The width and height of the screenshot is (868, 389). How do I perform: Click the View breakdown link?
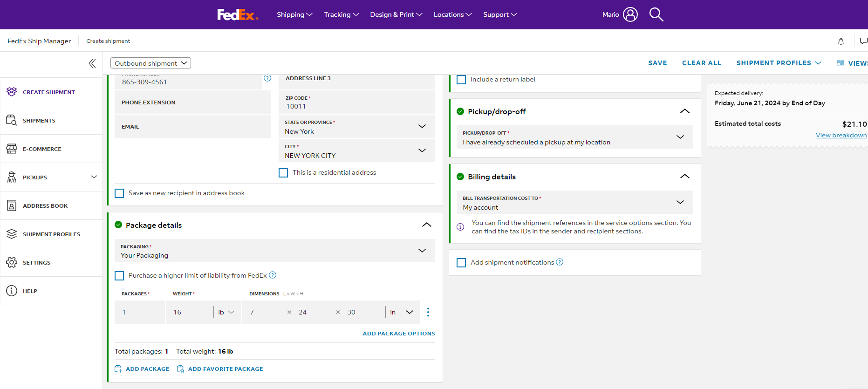tap(841, 135)
